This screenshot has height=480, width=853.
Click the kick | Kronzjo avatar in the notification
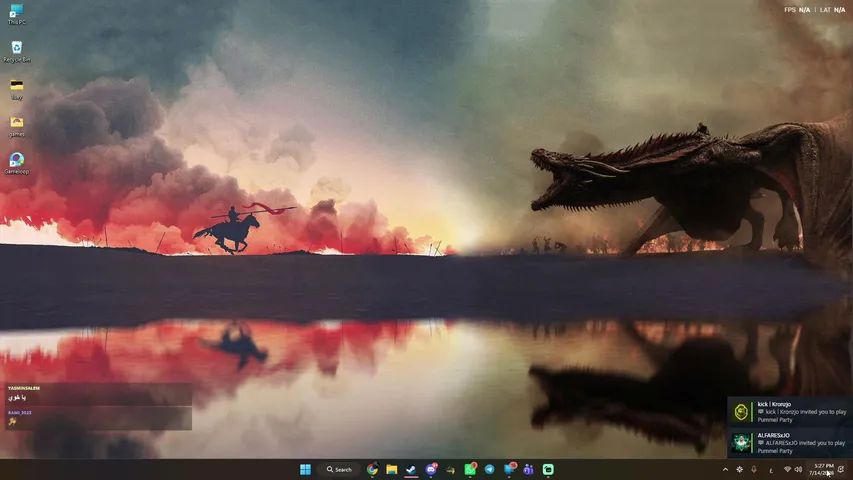(x=741, y=412)
